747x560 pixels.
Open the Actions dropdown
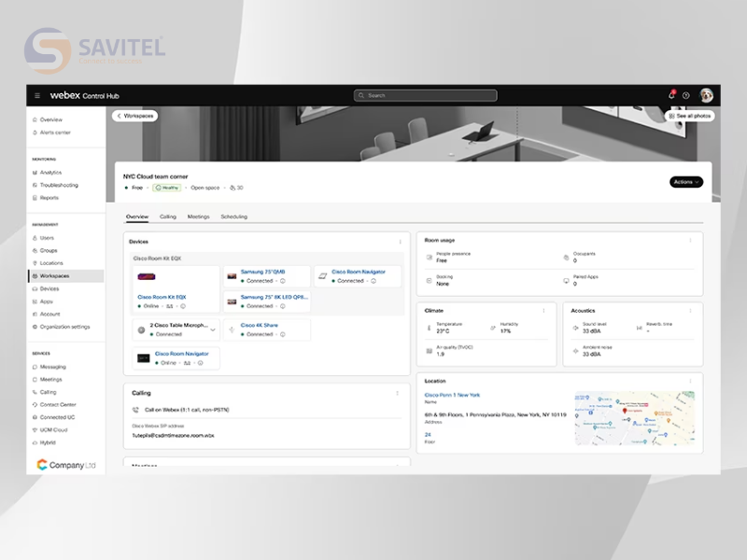coord(686,182)
